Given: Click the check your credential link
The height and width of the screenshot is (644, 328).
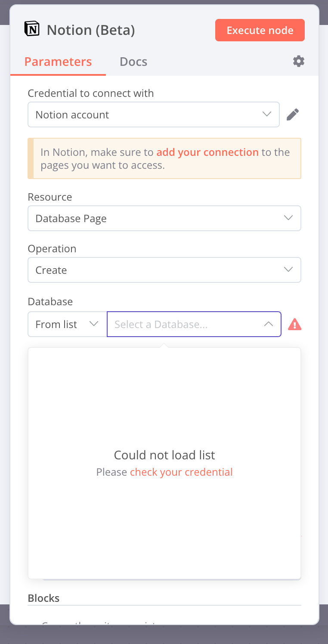Looking at the screenshot, I should pyautogui.click(x=181, y=472).
